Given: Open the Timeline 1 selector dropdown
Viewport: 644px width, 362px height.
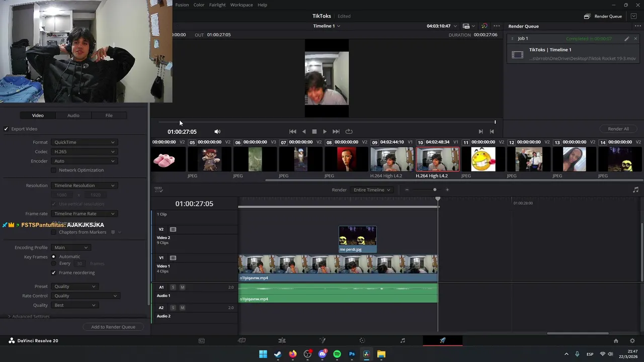Looking at the screenshot, I should tap(327, 26).
